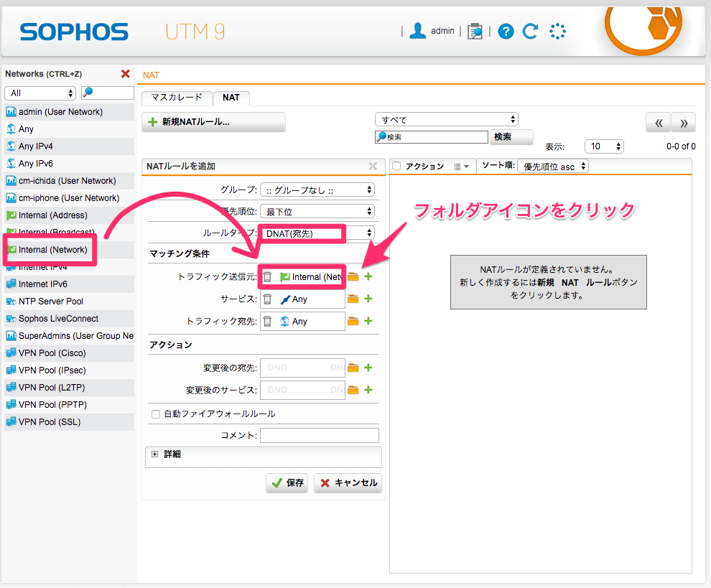Click the キャンセル button
Viewport: 711px width, 588px height.
point(348,483)
